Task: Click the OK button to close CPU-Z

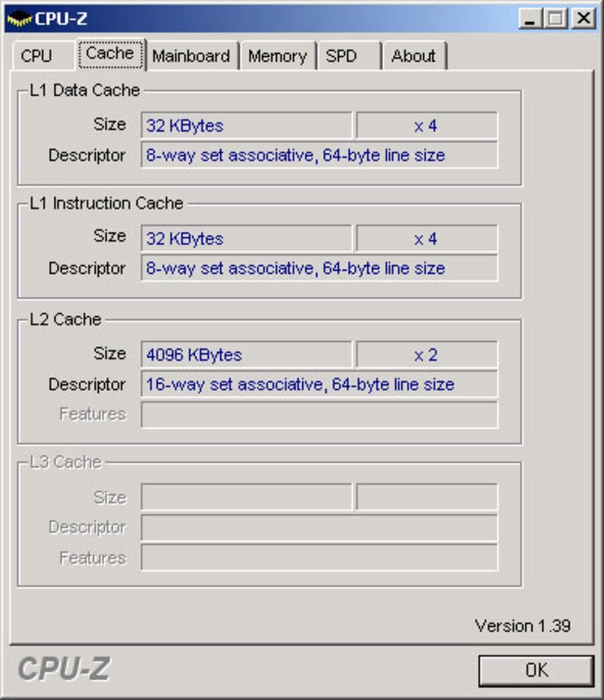Action: tap(537, 670)
